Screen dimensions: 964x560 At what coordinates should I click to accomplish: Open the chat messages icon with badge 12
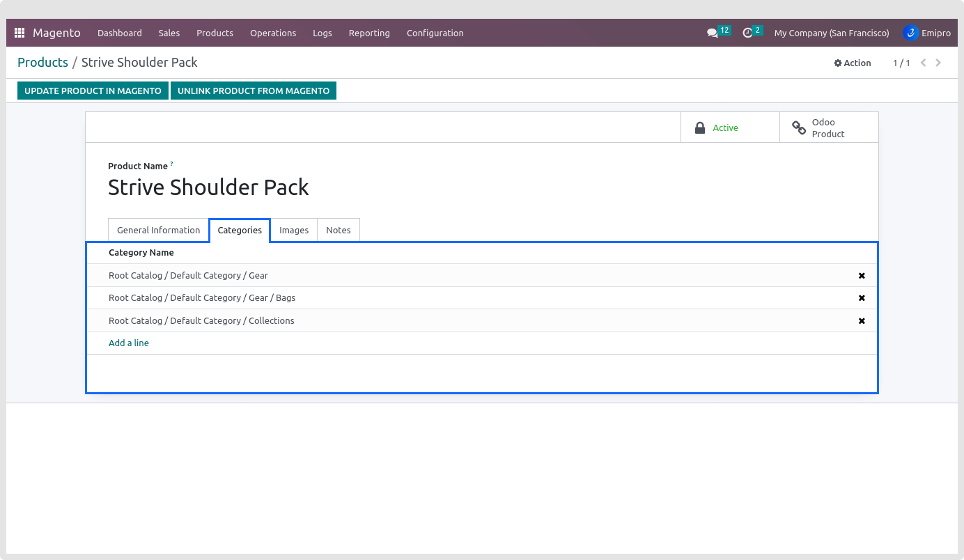pyautogui.click(x=713, y=33)
